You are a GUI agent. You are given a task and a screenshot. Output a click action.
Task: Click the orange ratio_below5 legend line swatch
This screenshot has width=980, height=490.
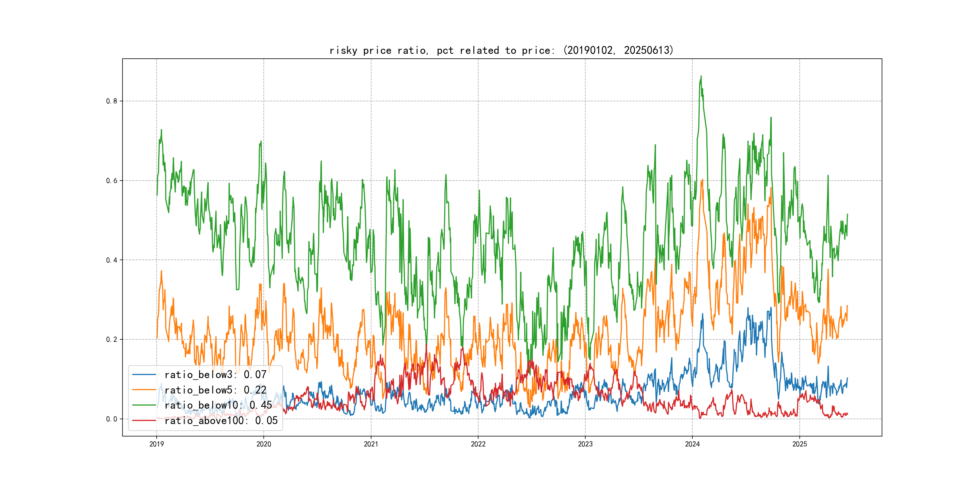(x=144, y=390)
